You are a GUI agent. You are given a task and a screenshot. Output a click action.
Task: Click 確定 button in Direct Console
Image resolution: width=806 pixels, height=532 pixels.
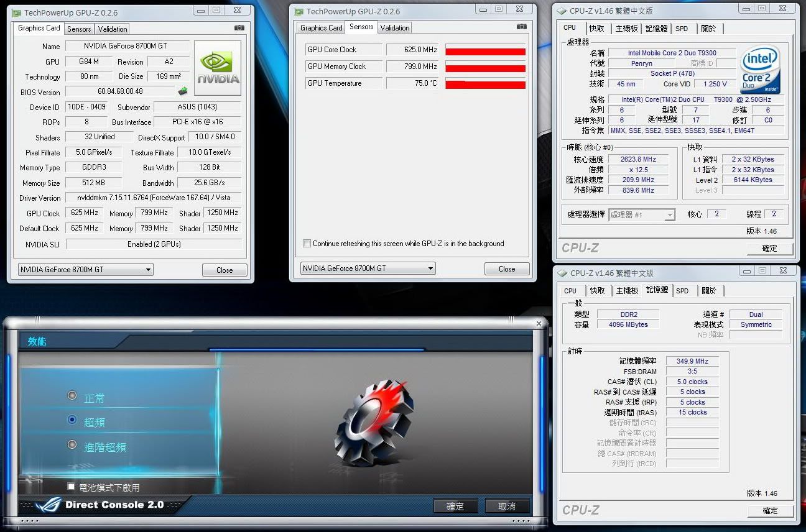click(x=455, y=506)
